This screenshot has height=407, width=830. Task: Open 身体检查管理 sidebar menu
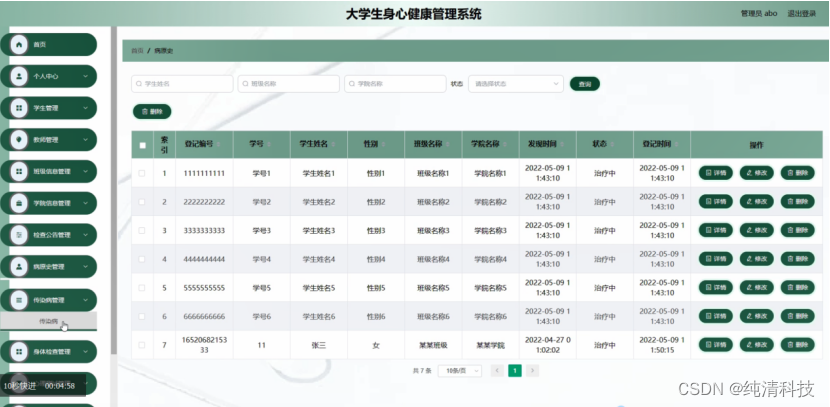pos(49,351)
